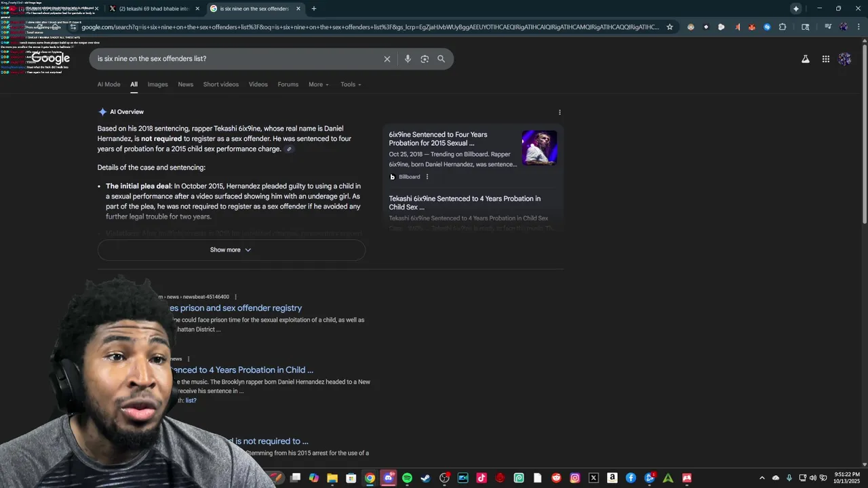868x488 pixels.
Task: Click the Google logo
Action: (x=51, y=59)
